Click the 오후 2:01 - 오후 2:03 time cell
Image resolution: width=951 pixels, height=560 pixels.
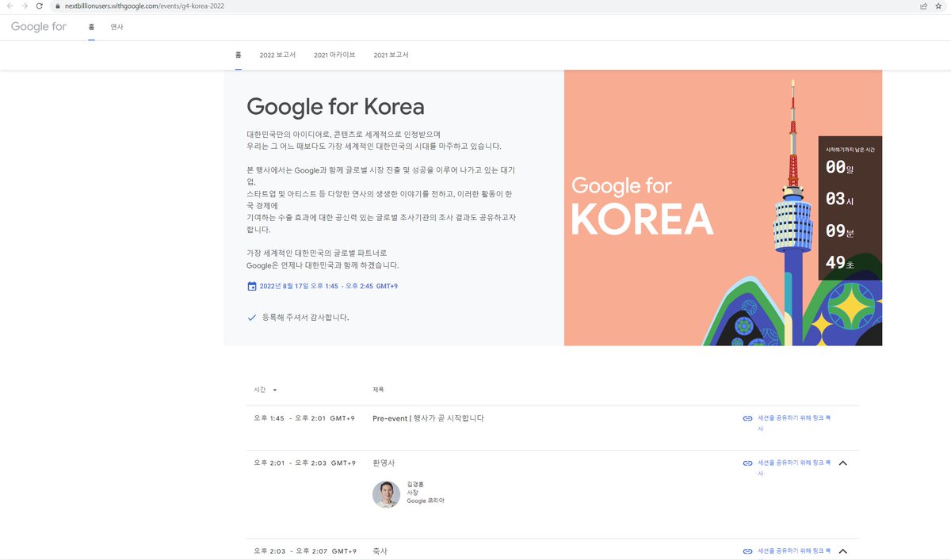pyautogui.click(x=304, y=463)
